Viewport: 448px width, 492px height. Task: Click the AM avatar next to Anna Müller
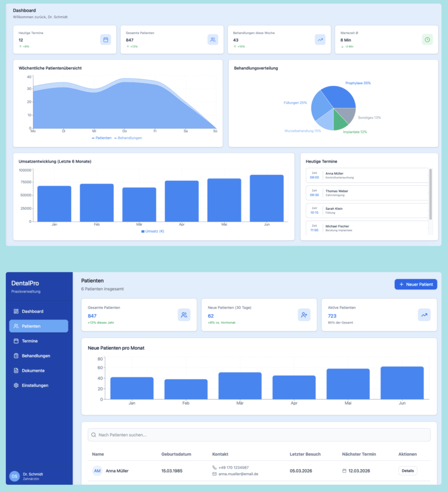97,471
